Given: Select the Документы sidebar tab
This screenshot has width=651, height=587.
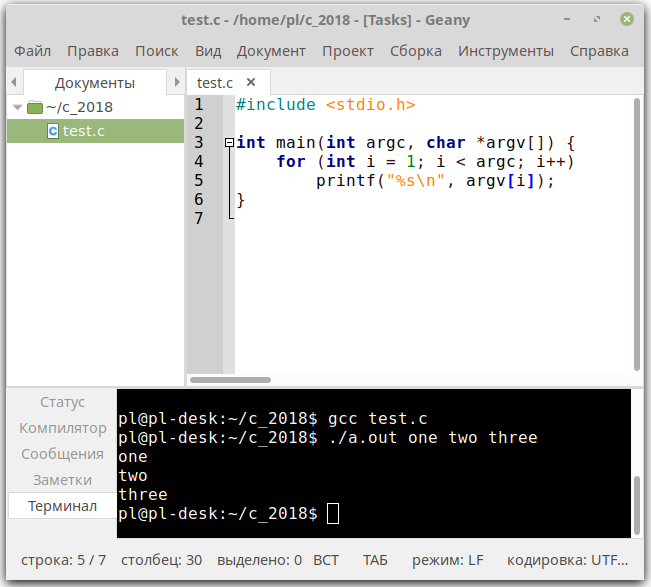Looking at the screenshot, I should coord(95,83).
